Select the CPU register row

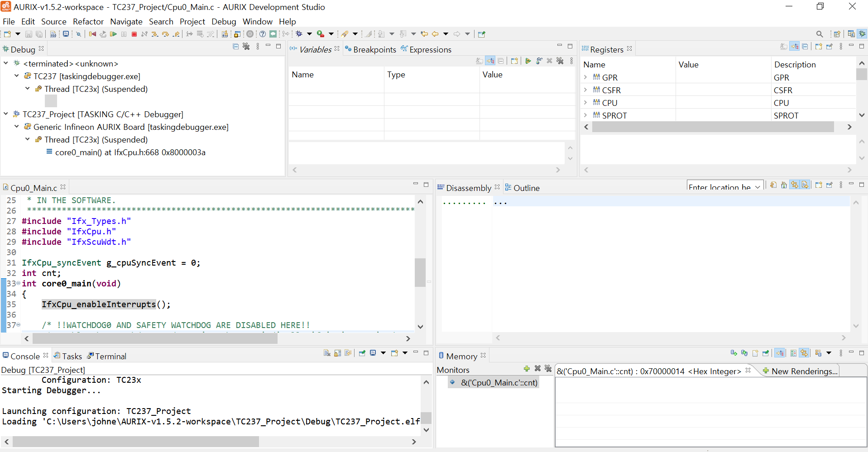tap(719, 103)
